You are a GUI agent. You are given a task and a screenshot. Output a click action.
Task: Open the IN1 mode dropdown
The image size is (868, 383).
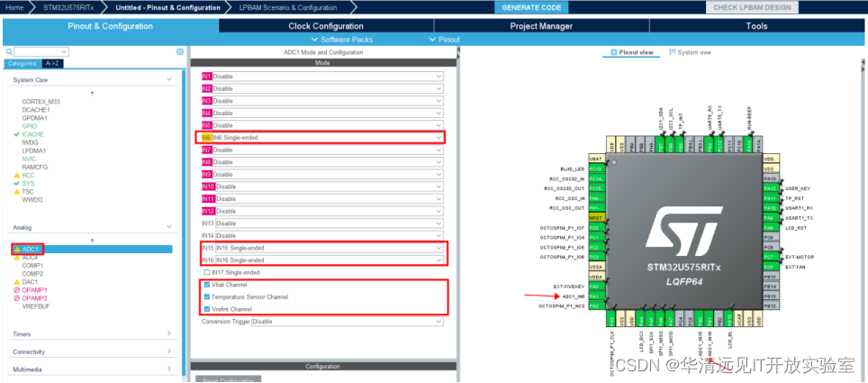point(328,77)
